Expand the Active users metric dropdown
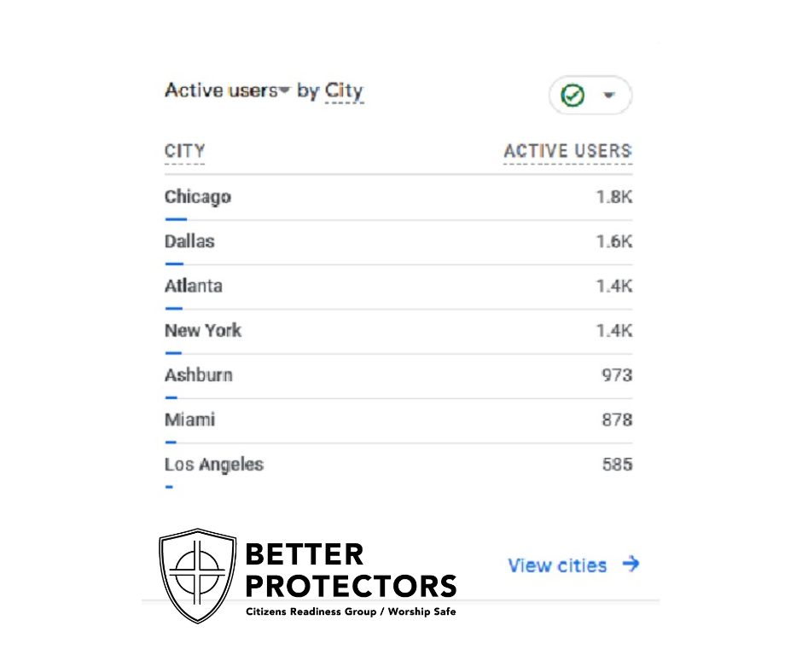Screen dimensions: 802x672 pos(284,90)
